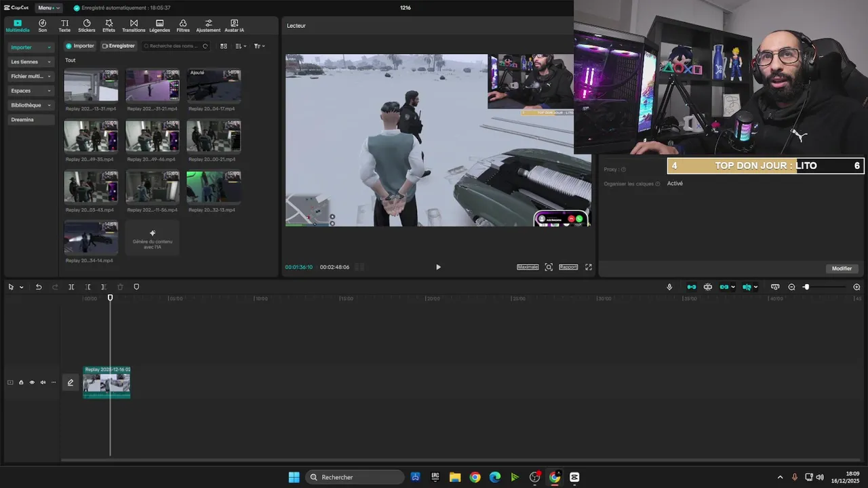Expand the Les tiennes section
Viewport: 868px width, 488px height.
click(31, 62)
